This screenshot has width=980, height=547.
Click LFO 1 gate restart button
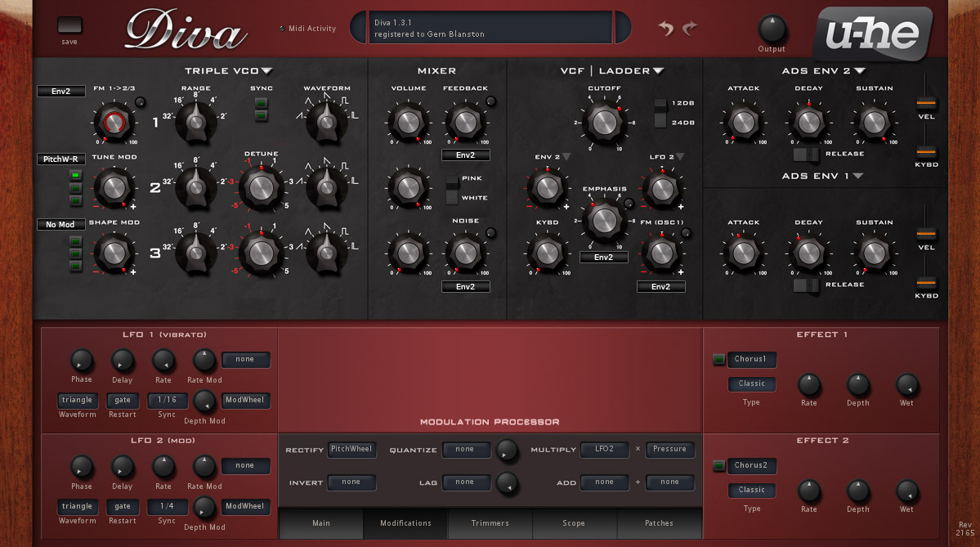point(123,400)
